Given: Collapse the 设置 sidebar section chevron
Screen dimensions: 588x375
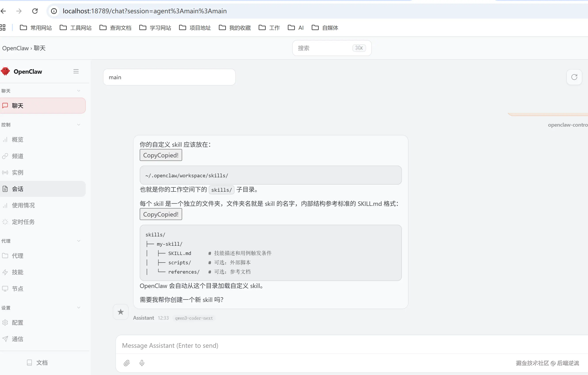Looking at the screenshot, I should [79, 307].
